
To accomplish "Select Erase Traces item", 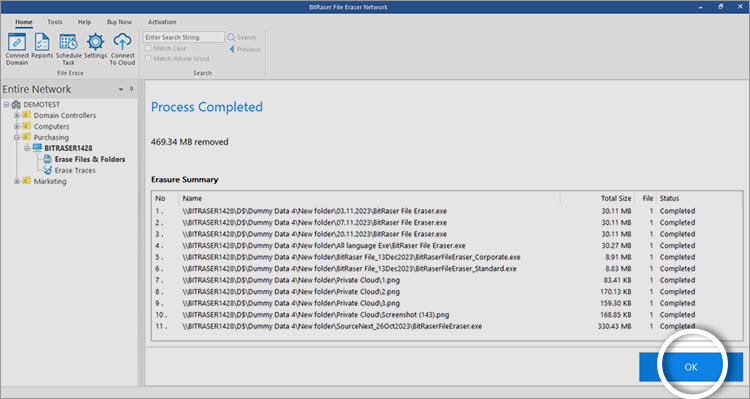I will 75,170.
